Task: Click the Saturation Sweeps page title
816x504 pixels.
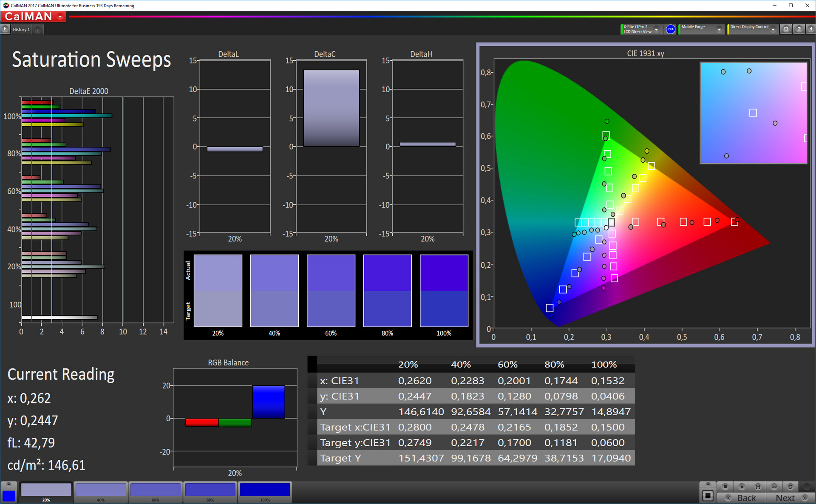Action: coord(91,59)
